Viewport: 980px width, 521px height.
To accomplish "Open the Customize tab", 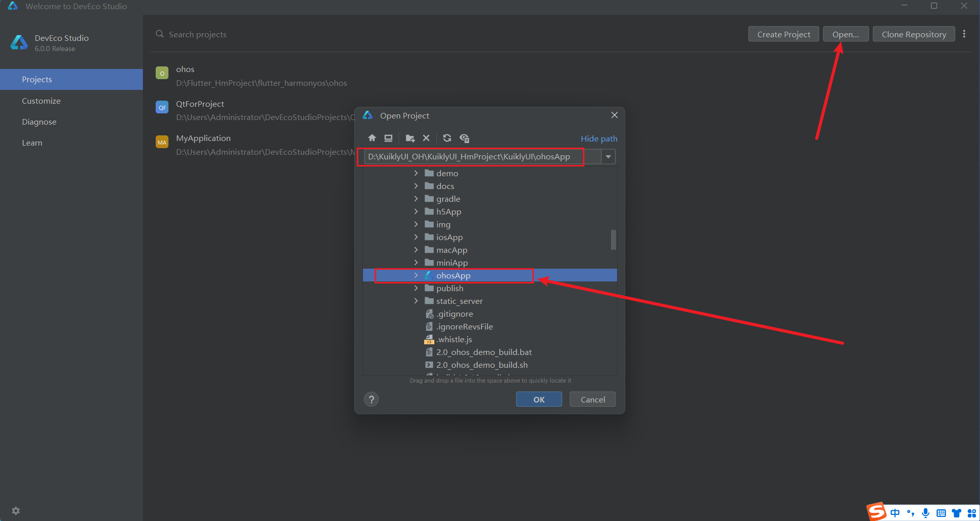I will click(x=71, y=101).
